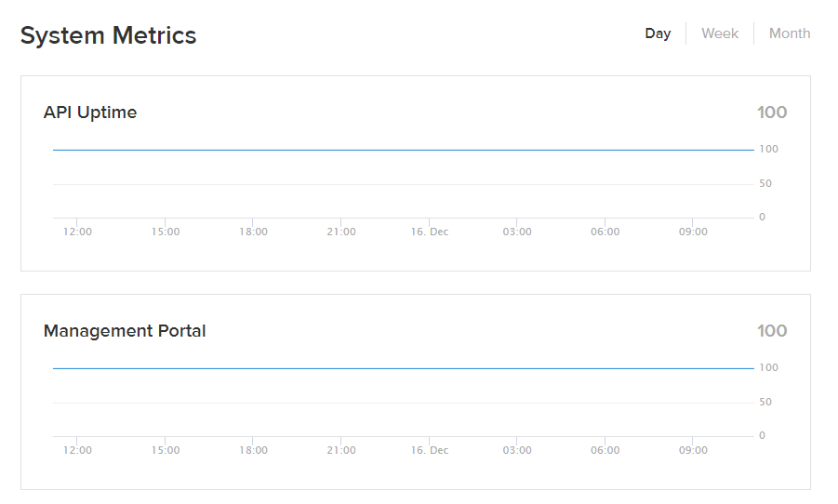
Task: Select the Month time range tab
Action: click(x=790, y=33)
